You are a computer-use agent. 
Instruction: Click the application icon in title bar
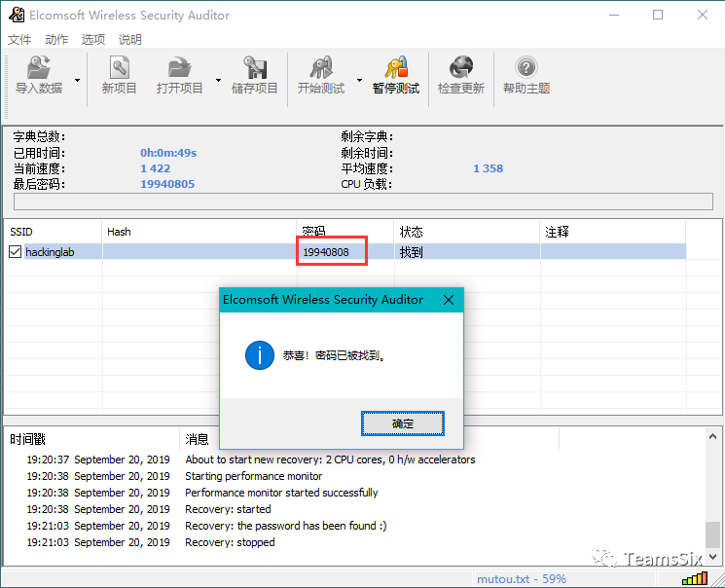17,15
